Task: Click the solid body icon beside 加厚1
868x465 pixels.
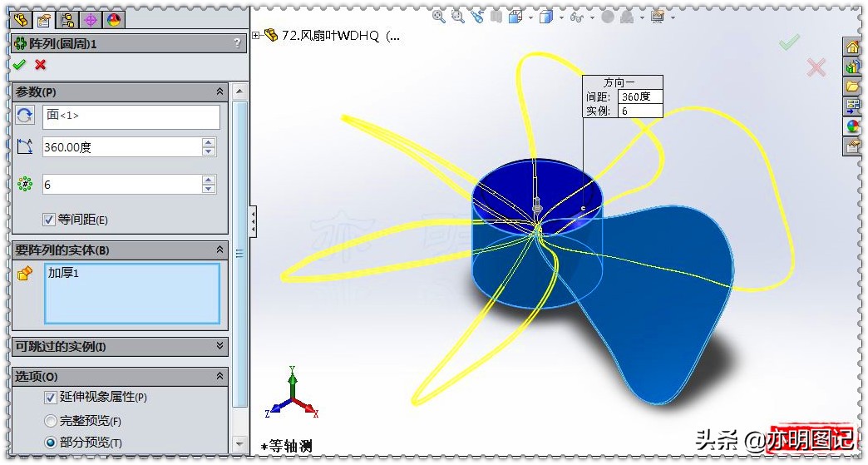Action: click(x=25, y=273)
